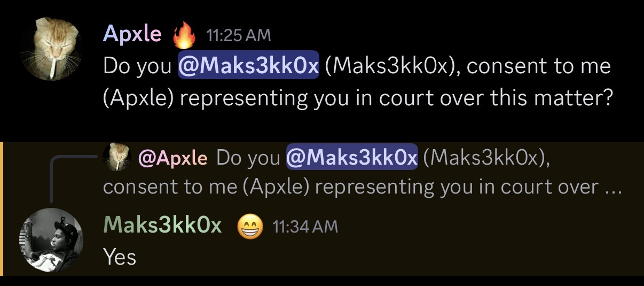644x286 pixels.
Task: Click the tiny cat avatar in reply preview
Action: 117,158
